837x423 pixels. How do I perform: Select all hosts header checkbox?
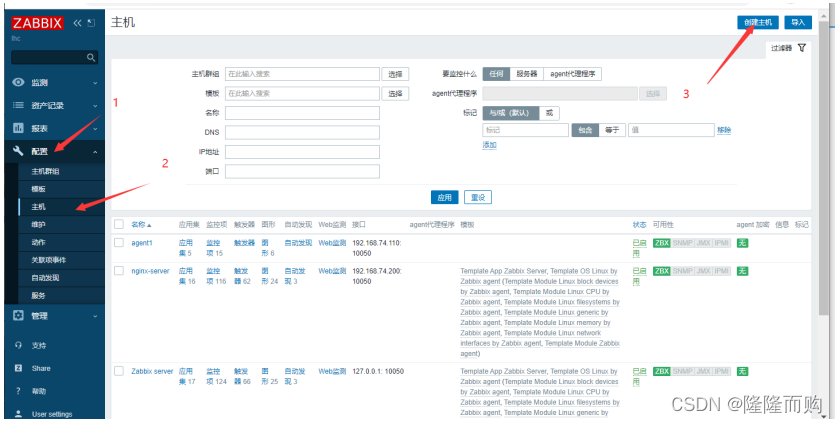(x=119, y=224)
